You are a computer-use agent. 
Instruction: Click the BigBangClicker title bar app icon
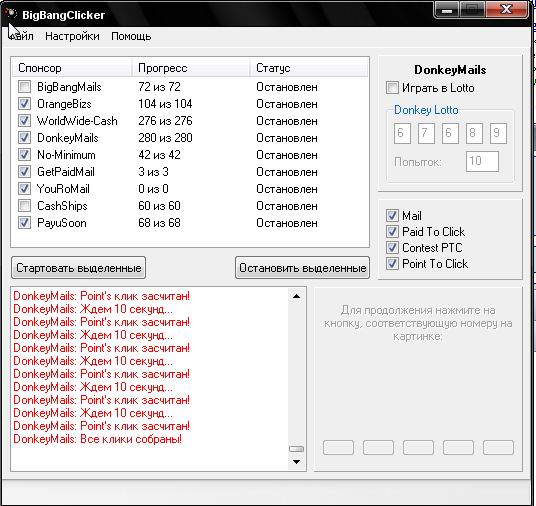coord(11,14)
